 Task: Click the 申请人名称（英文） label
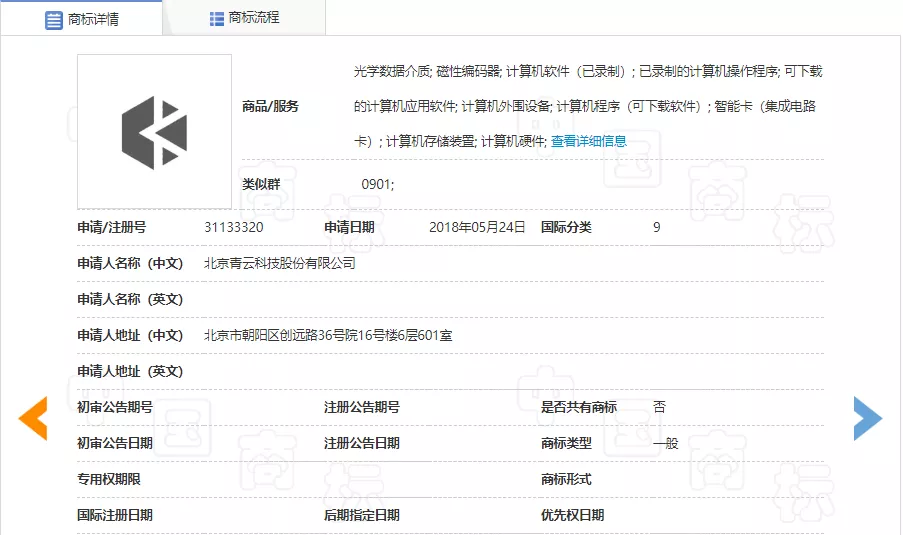(x=130, y=299)
